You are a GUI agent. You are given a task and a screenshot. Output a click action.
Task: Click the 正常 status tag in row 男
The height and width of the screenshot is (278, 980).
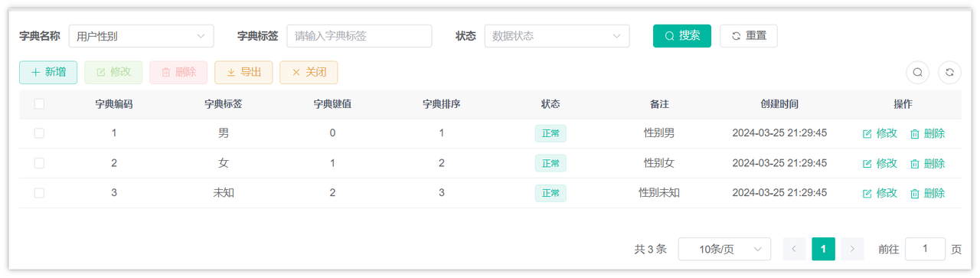[x=550, y=133]
